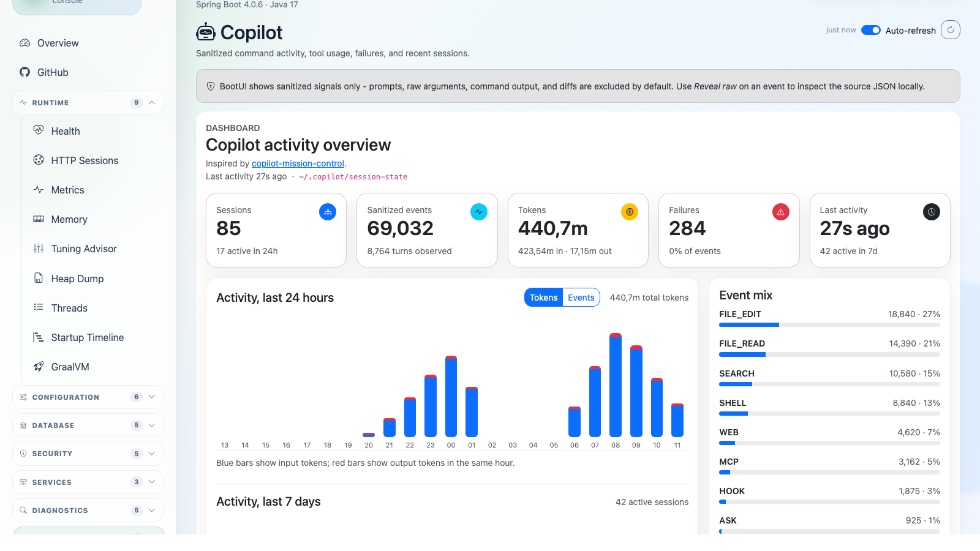The height and width of the screenshot is (551, 980).
Task: Click the Metrics pulse icon
Action: [x=39, y=190]
